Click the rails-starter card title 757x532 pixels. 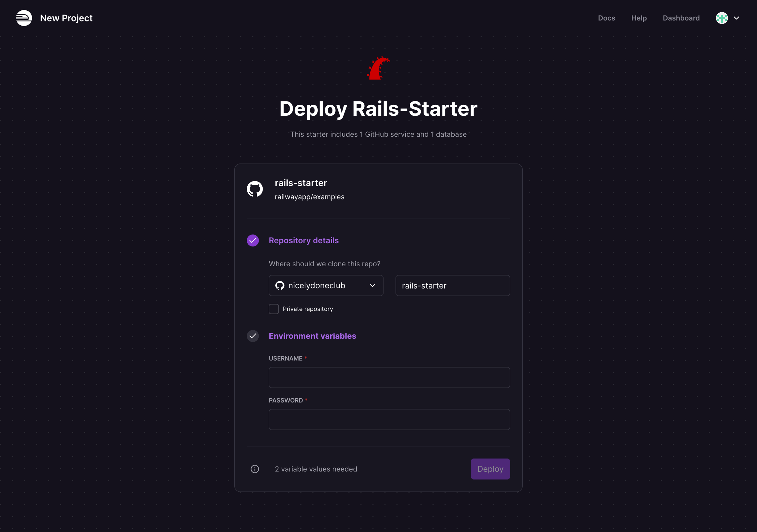coord(301,183)
